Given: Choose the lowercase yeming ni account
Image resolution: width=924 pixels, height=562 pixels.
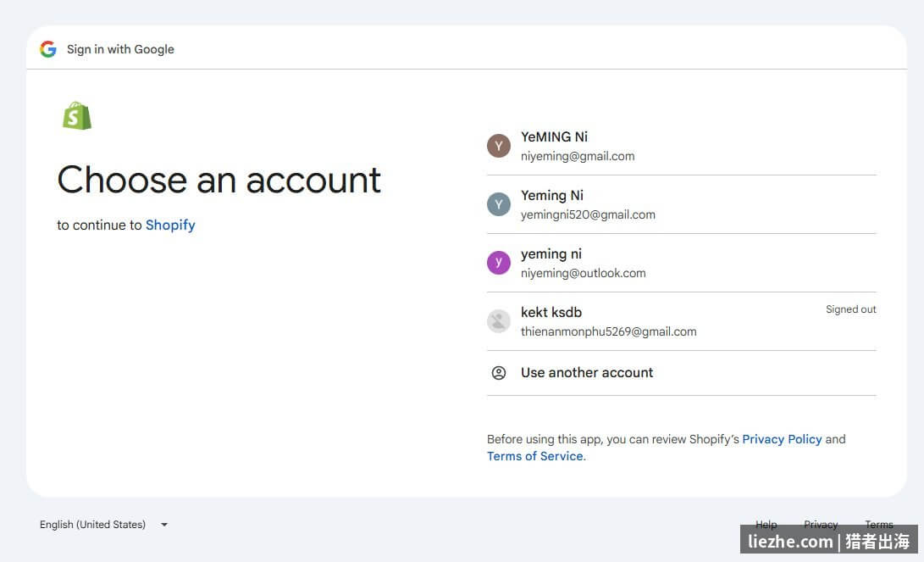Looking at the screenshot, I should [681, 263].
